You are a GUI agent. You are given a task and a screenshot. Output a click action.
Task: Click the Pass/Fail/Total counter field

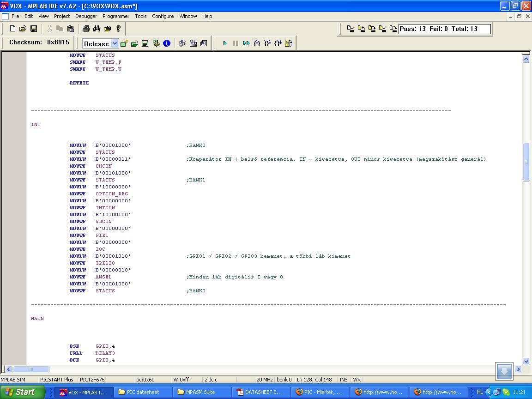(444, 29)
